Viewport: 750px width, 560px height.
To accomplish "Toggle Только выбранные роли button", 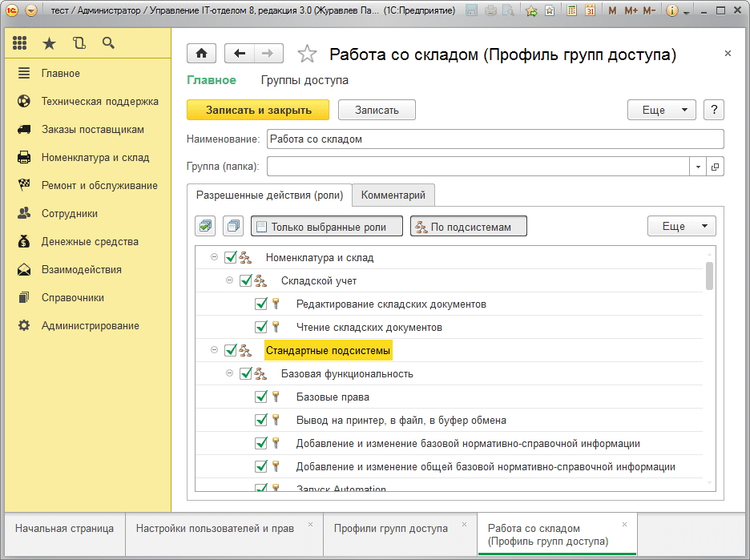I will tap(327, 226).
